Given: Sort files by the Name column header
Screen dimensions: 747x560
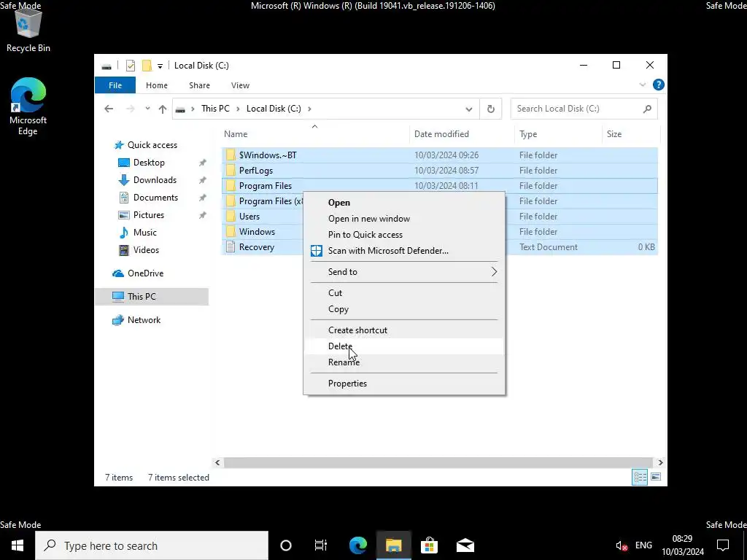Looking at the screenshot, I should coord(314,134).
